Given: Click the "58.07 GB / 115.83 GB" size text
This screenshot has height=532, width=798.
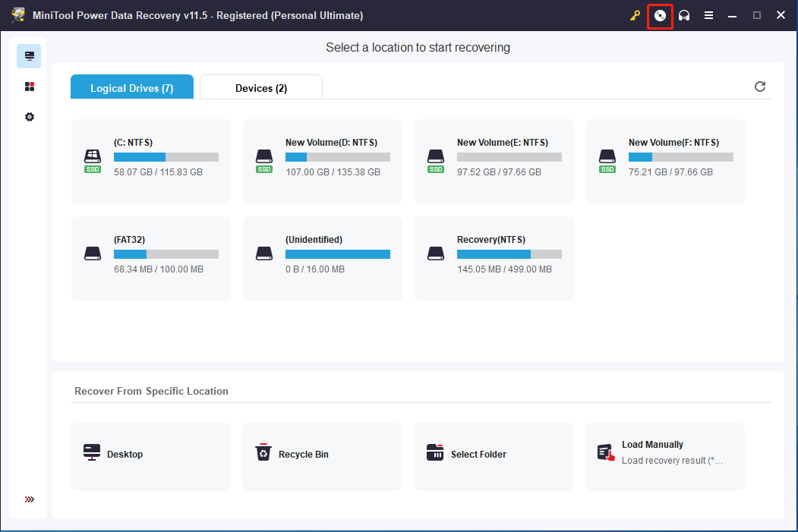Looking at the screenshot, I should coord(158,172).
